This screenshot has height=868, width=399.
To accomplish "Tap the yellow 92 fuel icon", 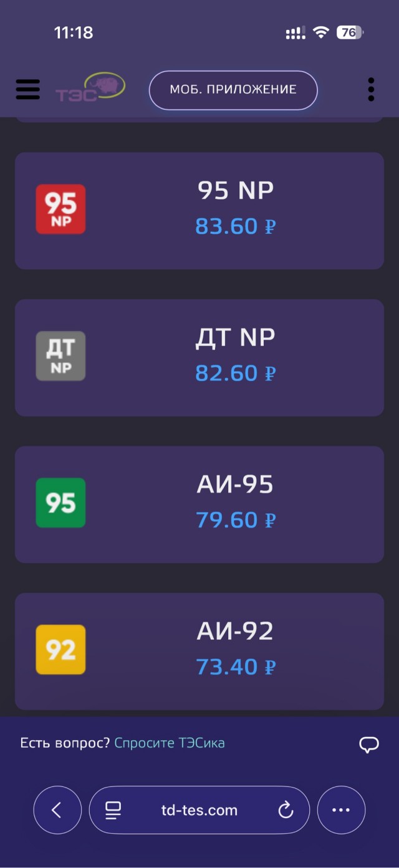I will [60, 650].
